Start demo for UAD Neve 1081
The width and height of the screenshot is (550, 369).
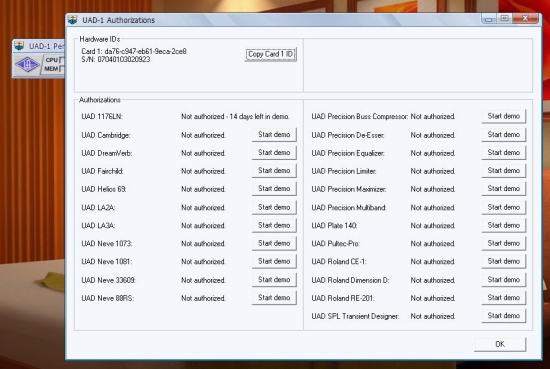(x=274, y=261)
